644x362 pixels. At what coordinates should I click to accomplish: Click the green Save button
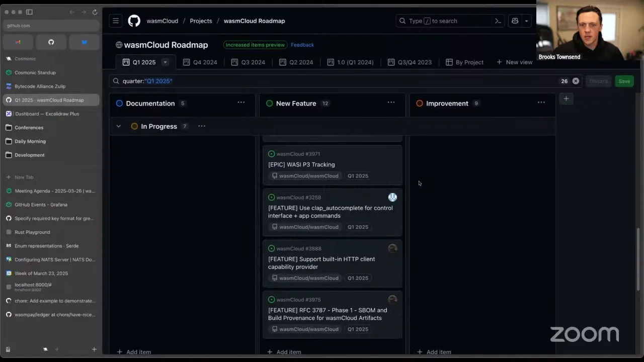tap(624, 81)
